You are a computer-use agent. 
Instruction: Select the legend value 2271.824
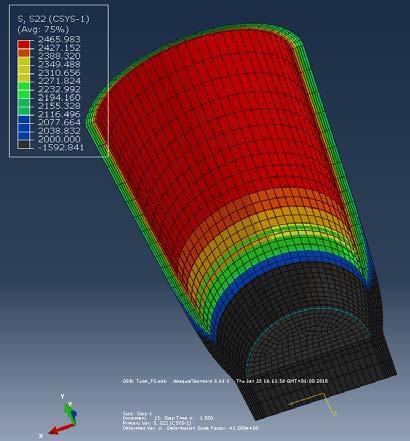point(59,81)
